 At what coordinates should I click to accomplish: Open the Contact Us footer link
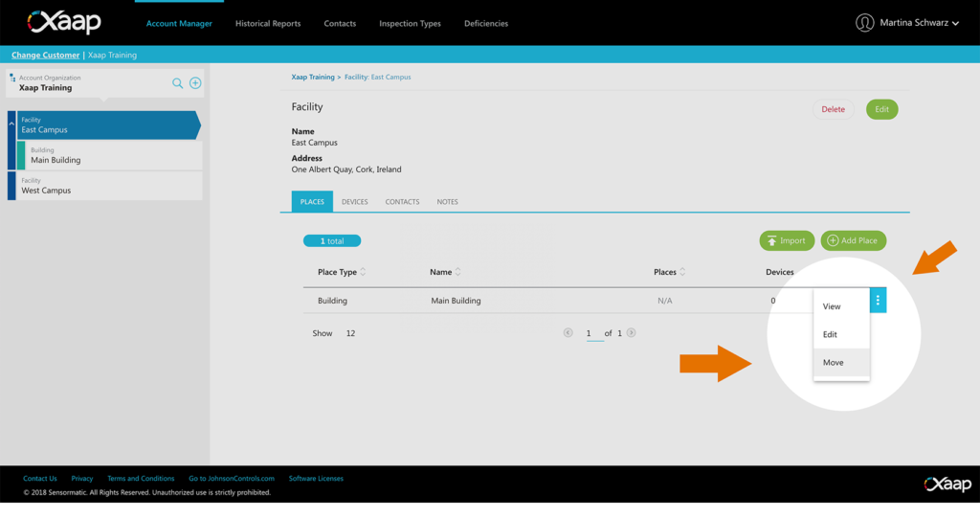(40, 479)
